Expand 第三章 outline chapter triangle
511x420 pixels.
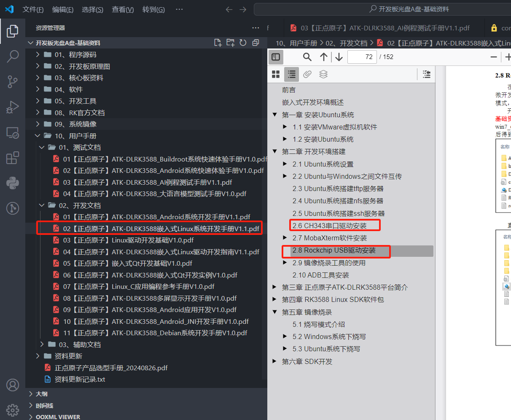[x=275, y=287]
